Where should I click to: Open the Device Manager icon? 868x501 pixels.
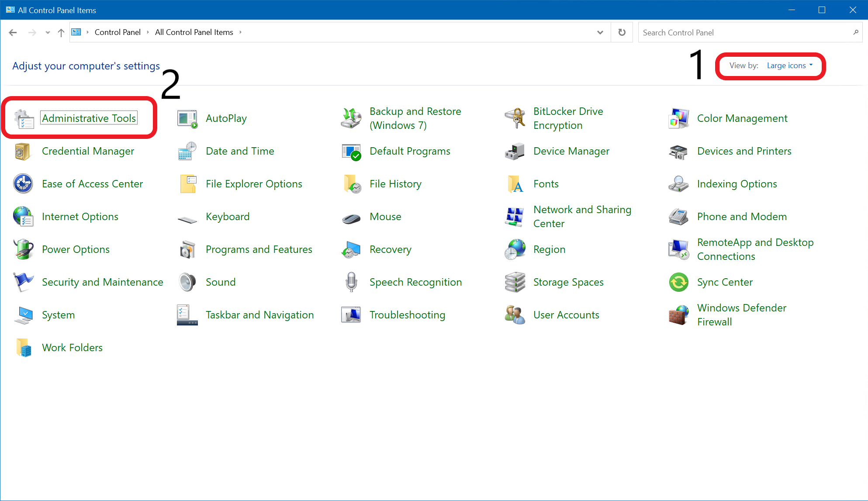[515, 152]
